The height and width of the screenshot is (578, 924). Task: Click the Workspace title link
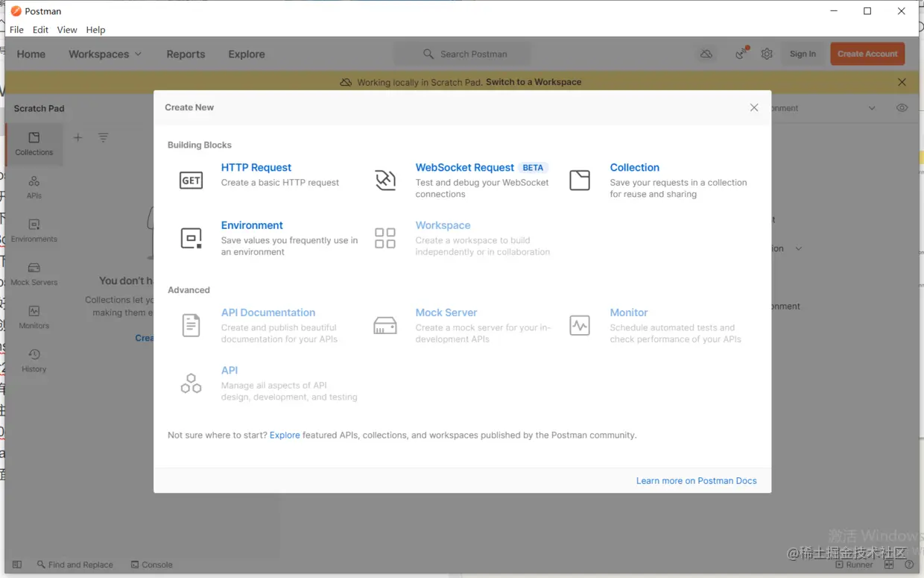443,225
